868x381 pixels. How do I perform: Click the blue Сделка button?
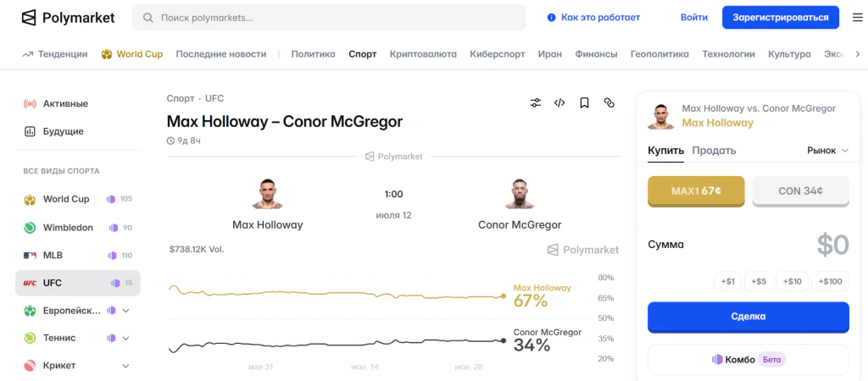pyautogui.click(x=748, y=317)
